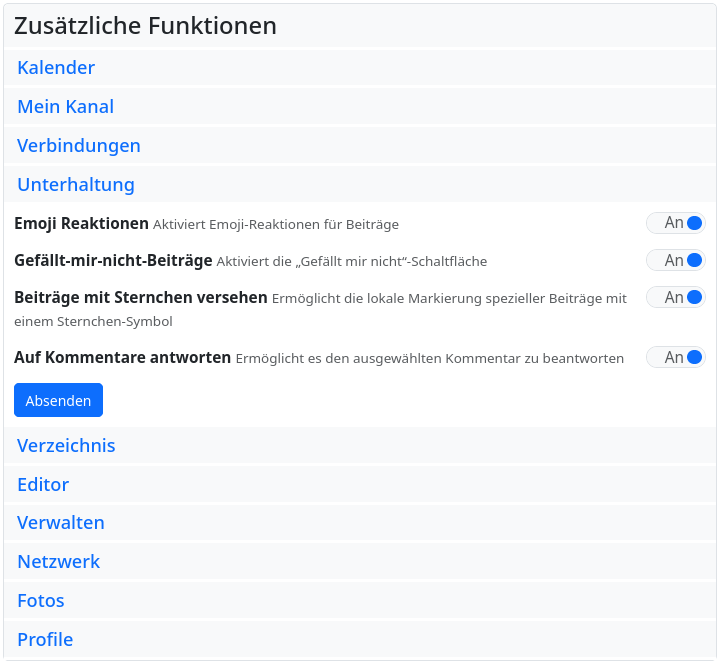Expand the Kalender section
The width and height of the screenshot is (721, 666).
56,68
